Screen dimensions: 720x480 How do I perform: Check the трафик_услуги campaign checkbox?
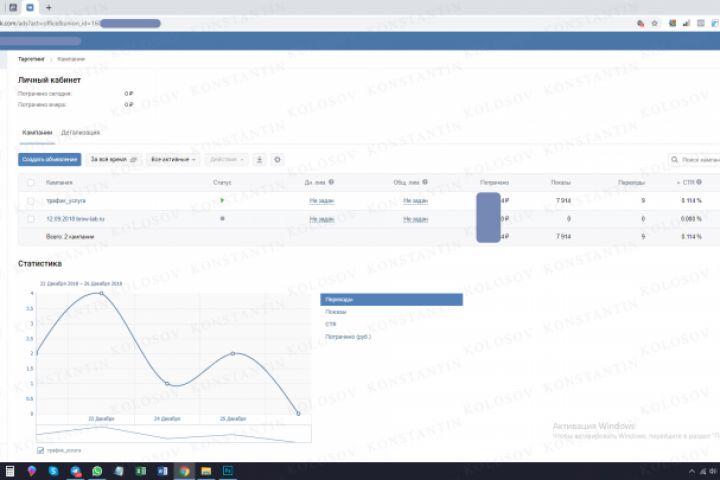pyautogui.click(x=31, y=201)
